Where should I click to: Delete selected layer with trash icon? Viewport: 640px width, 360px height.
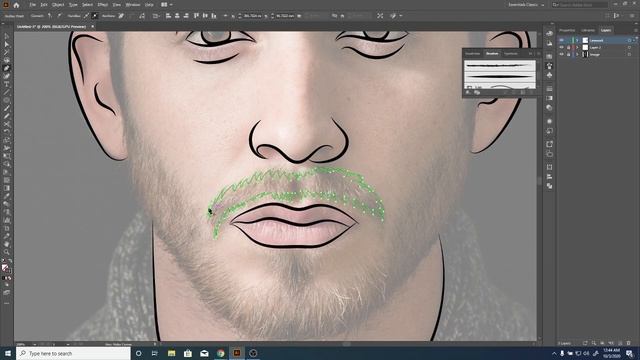pos(629,343)
